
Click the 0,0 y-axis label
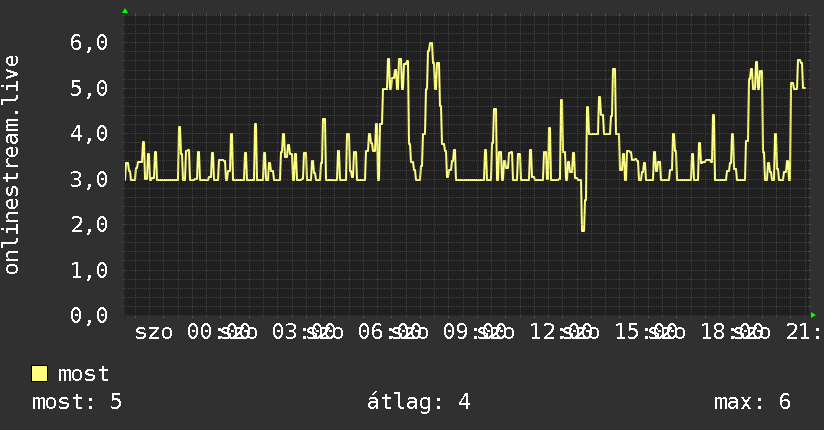click(x=89, y=315)
